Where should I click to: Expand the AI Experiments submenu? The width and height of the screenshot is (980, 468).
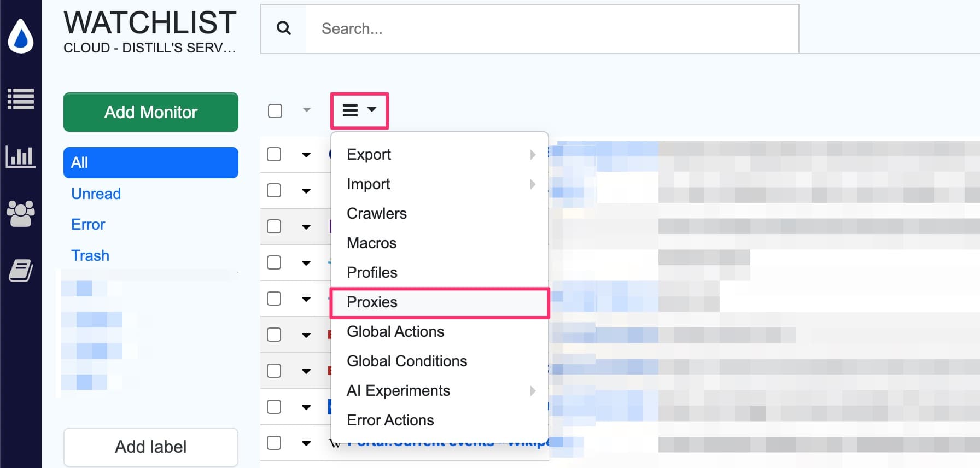(x=533, y=391)
